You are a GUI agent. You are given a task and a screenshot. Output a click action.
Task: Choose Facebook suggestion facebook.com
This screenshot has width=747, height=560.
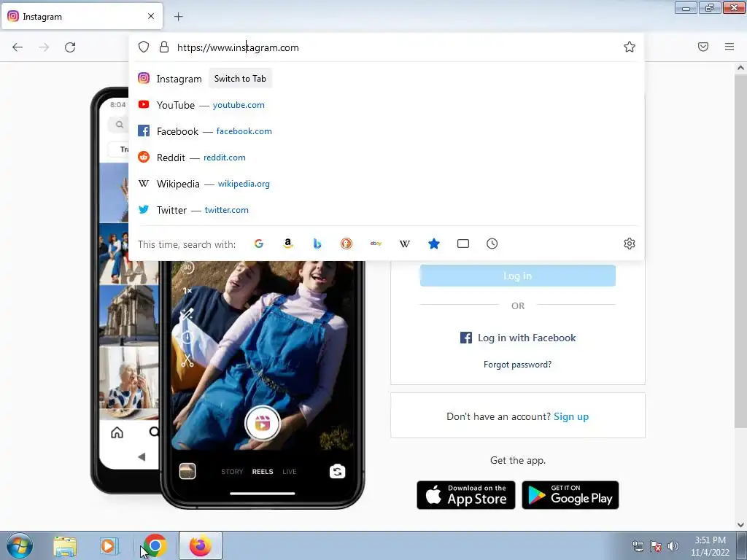click(x=386, y=131)
